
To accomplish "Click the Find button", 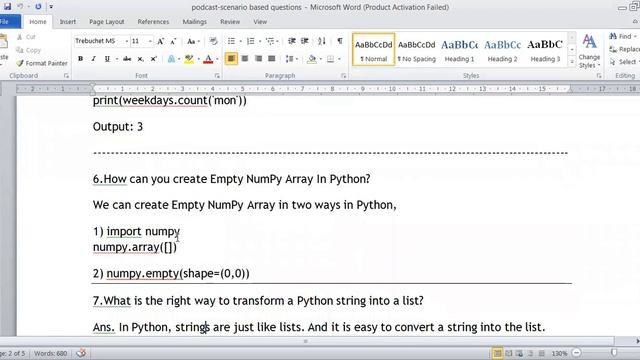I will [x=622, y=36].
